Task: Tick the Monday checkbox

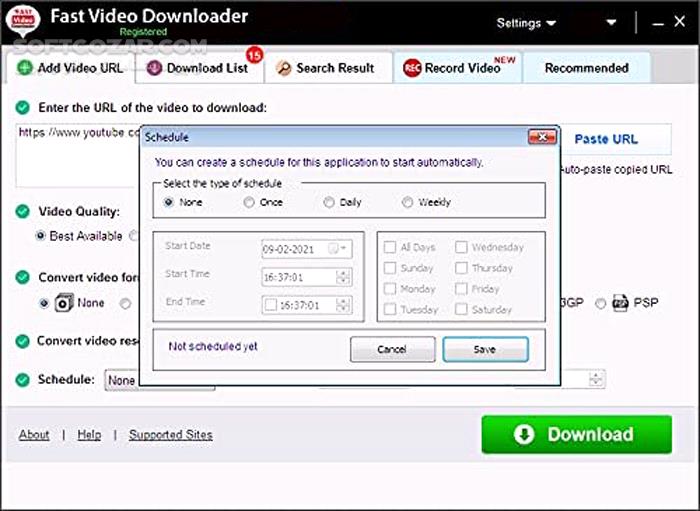Action: 390,288
